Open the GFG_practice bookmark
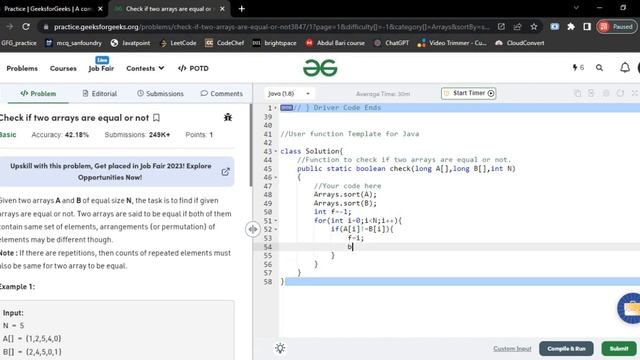Image resolution: width=640 pixels, height=360 pixels. coord(18,43)
